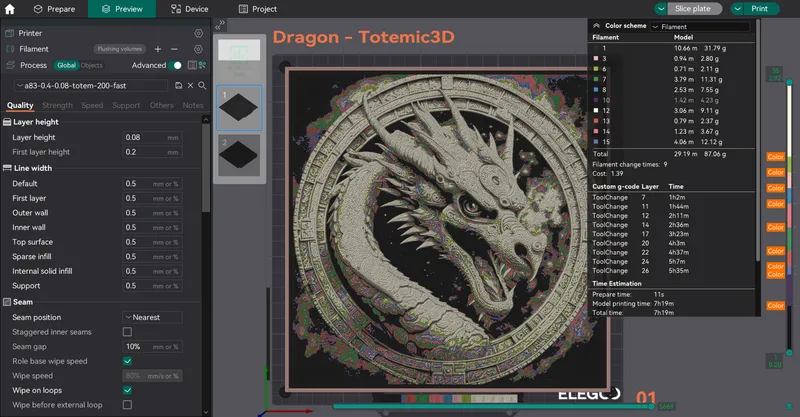Open the Quality settings tab
Viewport: 800px width, 417px height.
click(20, 105)
